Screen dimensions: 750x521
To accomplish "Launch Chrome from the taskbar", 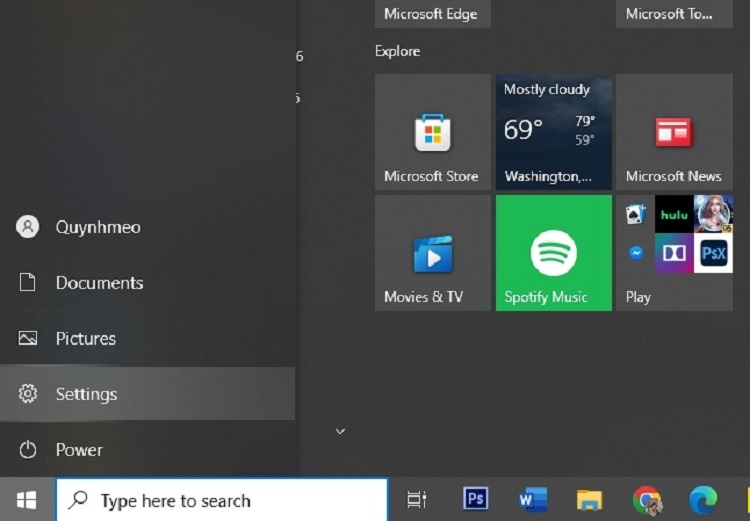I will [647, 500].
